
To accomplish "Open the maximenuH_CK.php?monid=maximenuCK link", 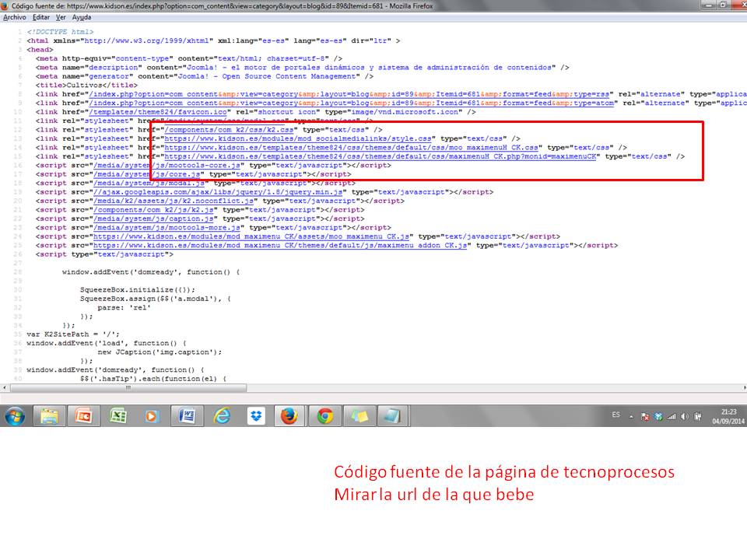I will point(381,156).
